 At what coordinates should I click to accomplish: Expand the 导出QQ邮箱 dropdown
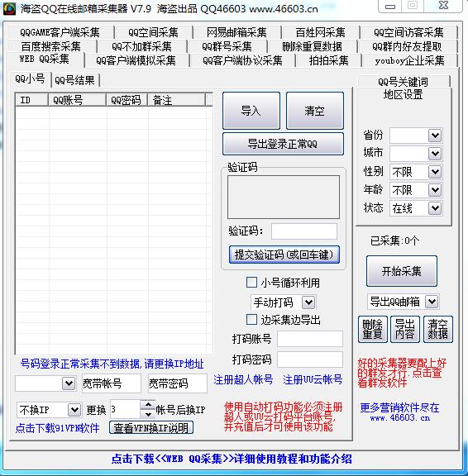tap(432, 302)
